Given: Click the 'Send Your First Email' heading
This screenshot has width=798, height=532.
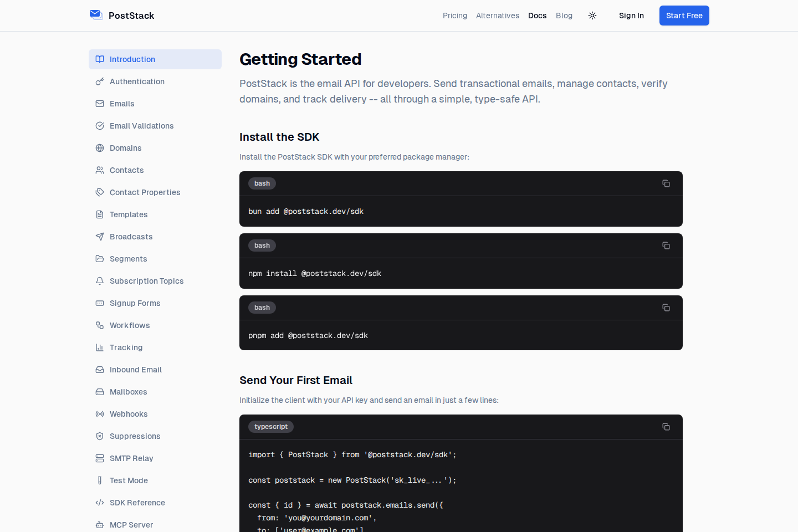Looking at the screenshot, I should click(x=296, y=380).
